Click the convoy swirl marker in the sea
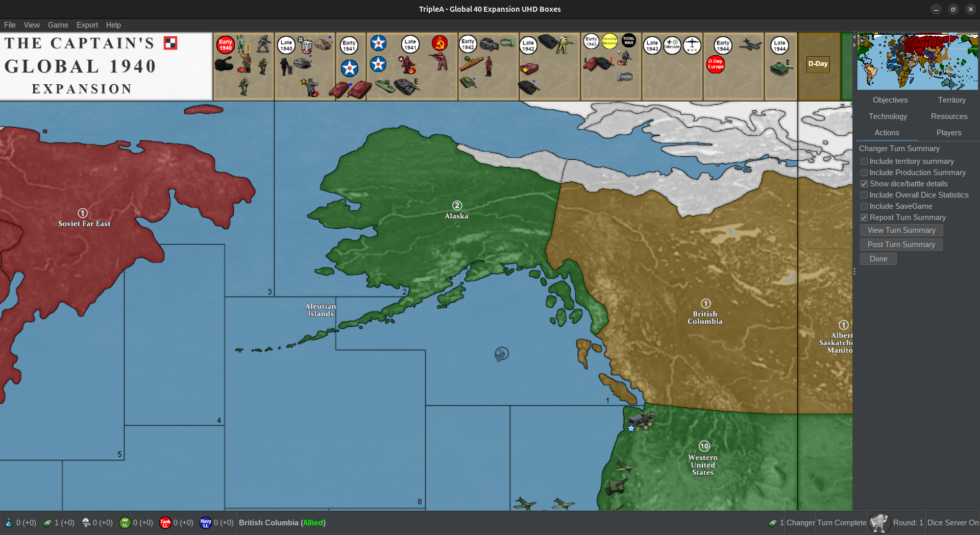Image resolution: width=980 pixels, height=535 pixels. click(x=502, y=354)
